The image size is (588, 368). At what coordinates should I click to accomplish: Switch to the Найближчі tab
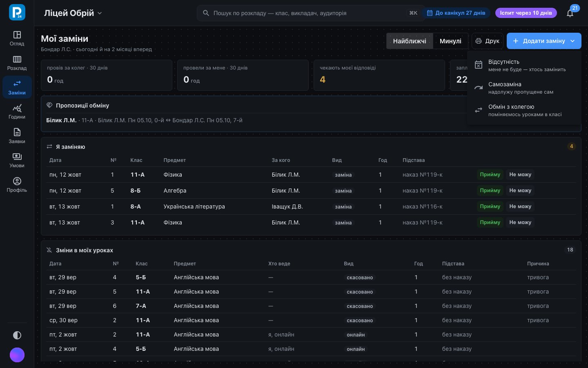[x=410, y=41]
